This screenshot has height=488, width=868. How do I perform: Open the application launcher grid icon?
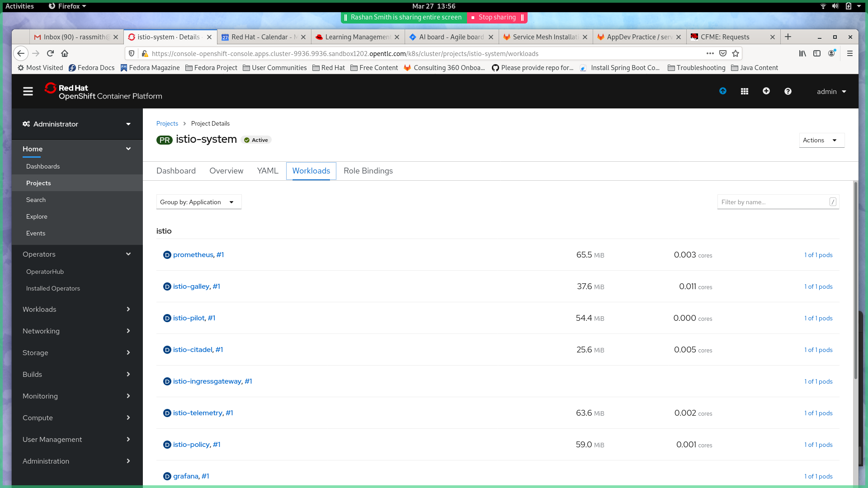point(744,91)
